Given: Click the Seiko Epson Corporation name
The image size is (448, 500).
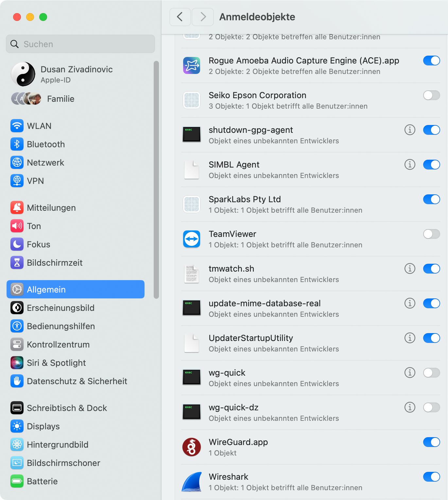Looking at the screenshot, I should click(x=258, y=95).
